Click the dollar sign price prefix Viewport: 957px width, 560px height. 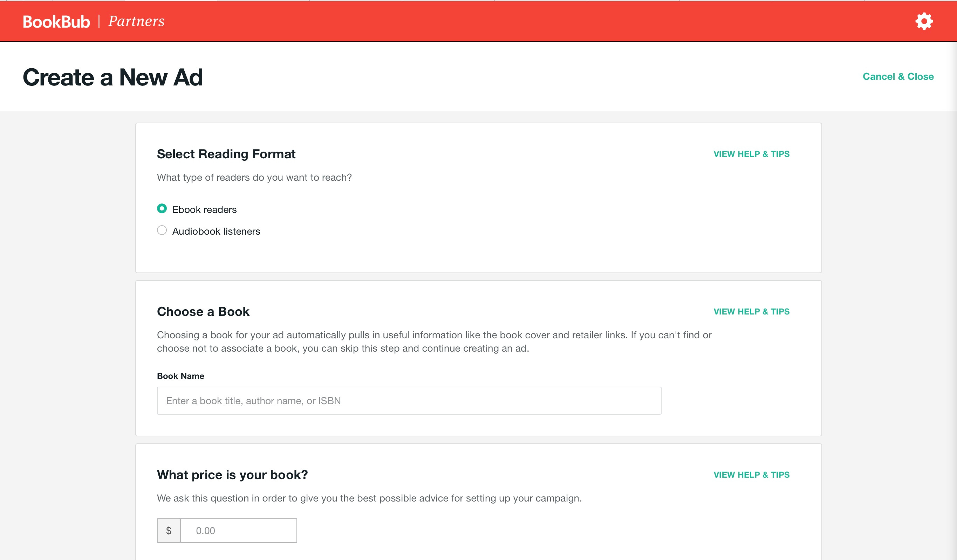coord(169,530)
